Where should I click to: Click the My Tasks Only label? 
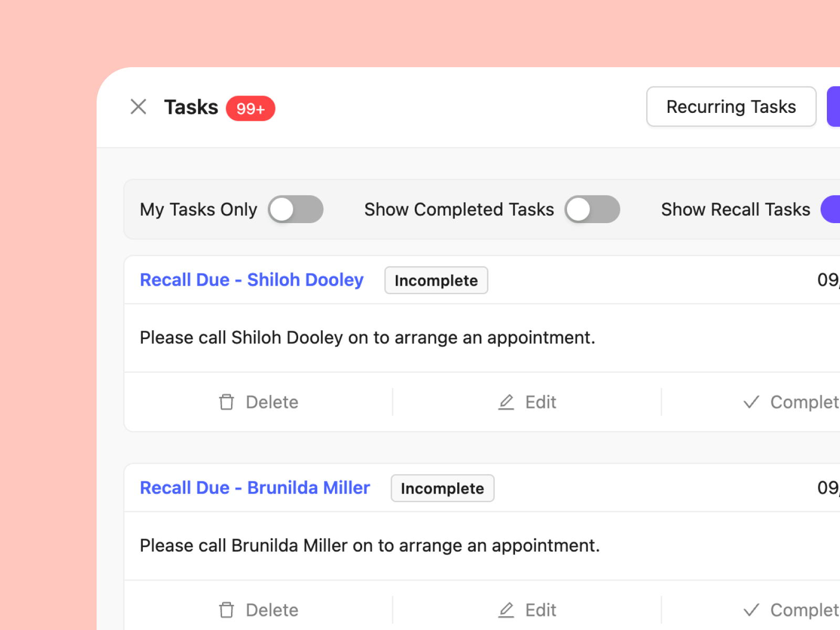coord(198,209)
